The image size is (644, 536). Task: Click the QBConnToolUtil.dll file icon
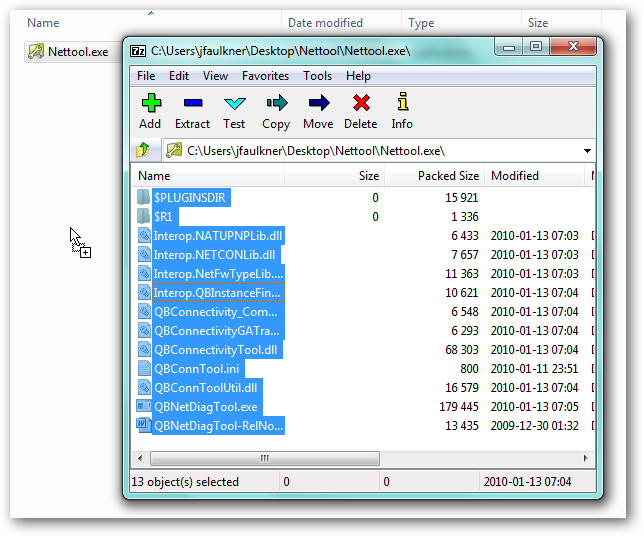[144, 387]
